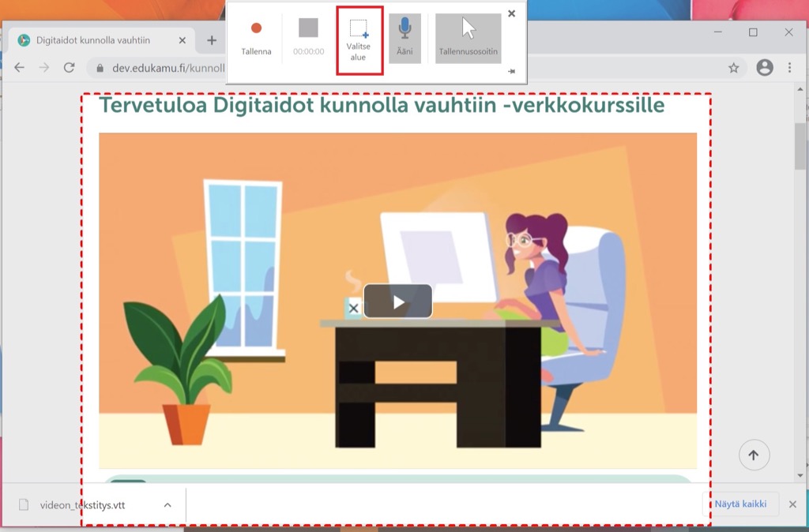Expand videon_tekstitys.vtt download options chevron

coord(167,505)
